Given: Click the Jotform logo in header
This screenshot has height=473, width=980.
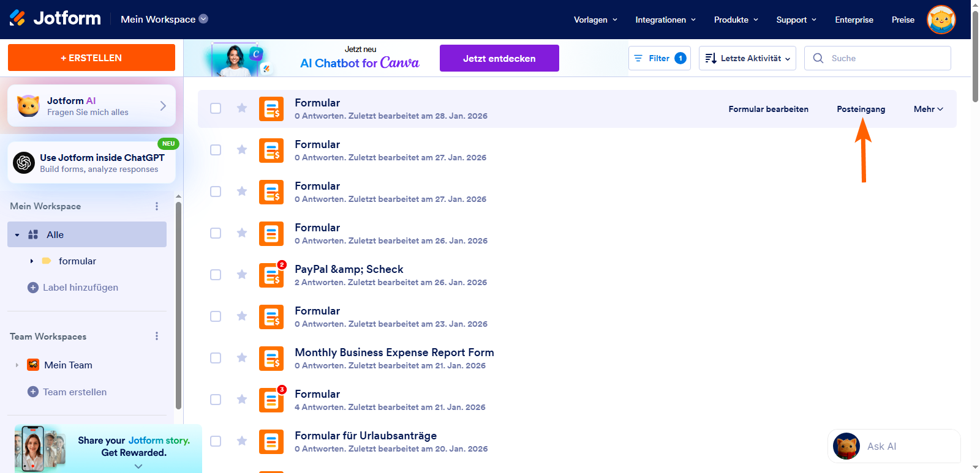Looking at the screenshot, I should pos(55,19).
